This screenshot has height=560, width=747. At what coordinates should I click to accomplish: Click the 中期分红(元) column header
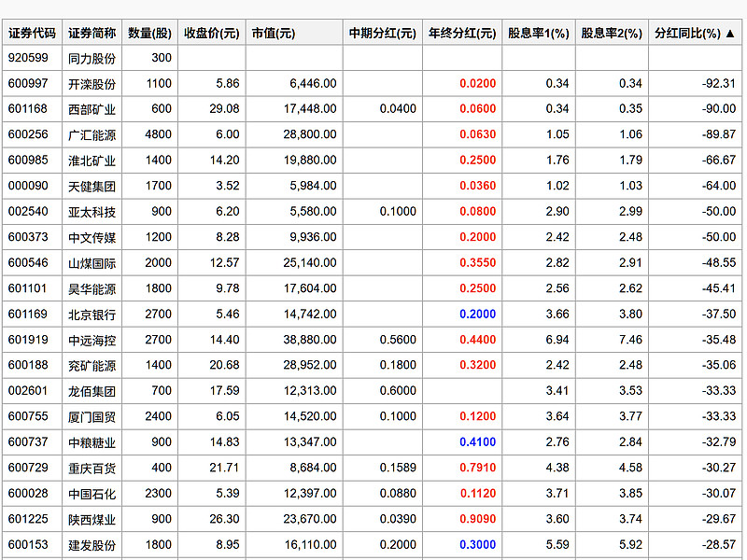(383, 33)
